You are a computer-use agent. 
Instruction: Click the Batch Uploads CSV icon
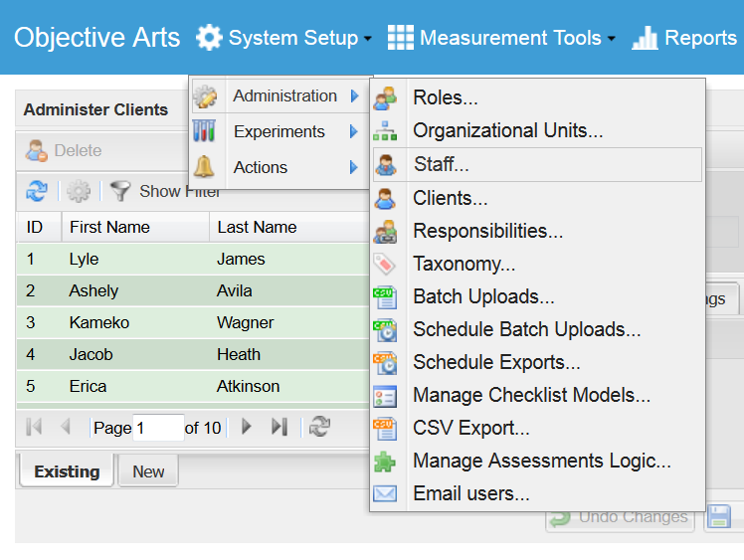coord(385,297)
